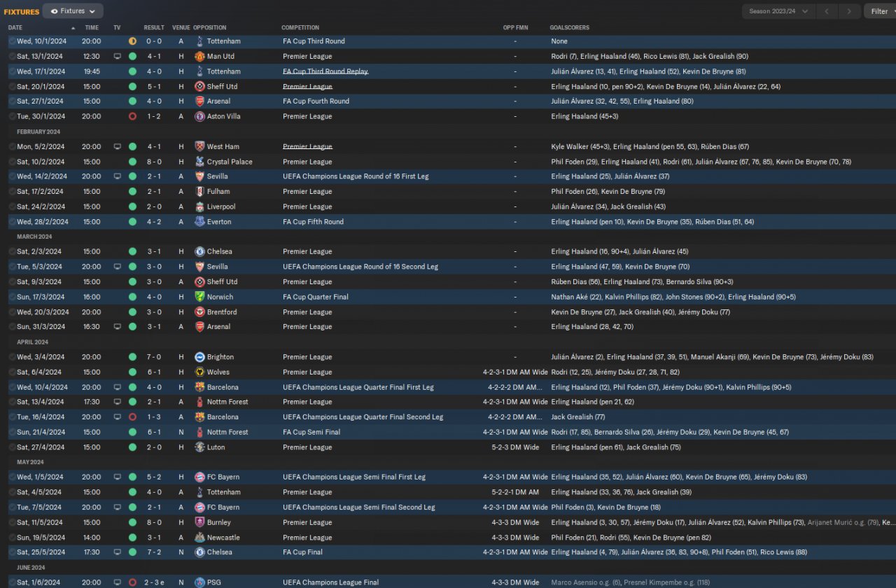
Task: Sort by the Result column header
Action: click(154, 28)
